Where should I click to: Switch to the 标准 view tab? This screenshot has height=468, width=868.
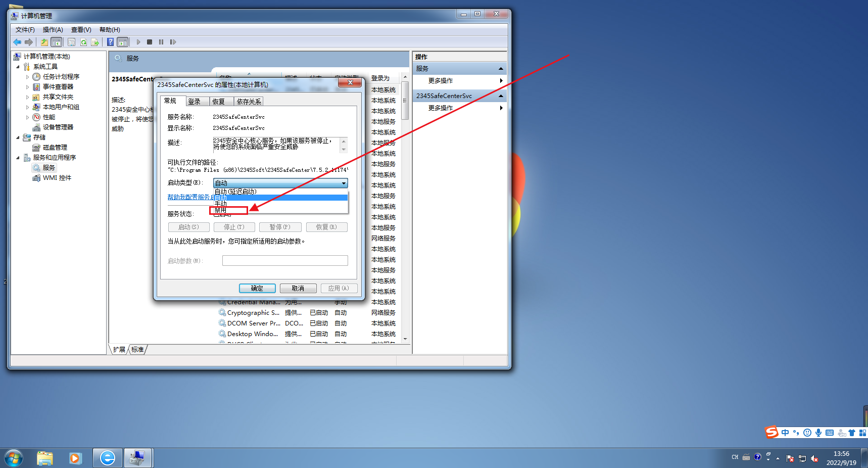(137, 350)
